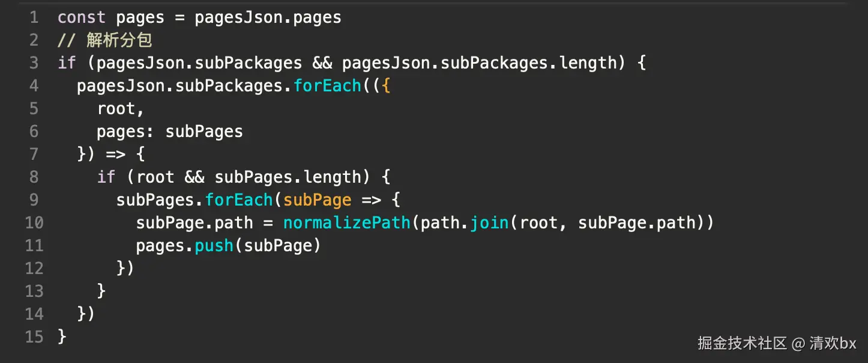This screenshot has width=868, height=363.
Task: Click the closing brace on line 15
Action: tap(62, 337)
